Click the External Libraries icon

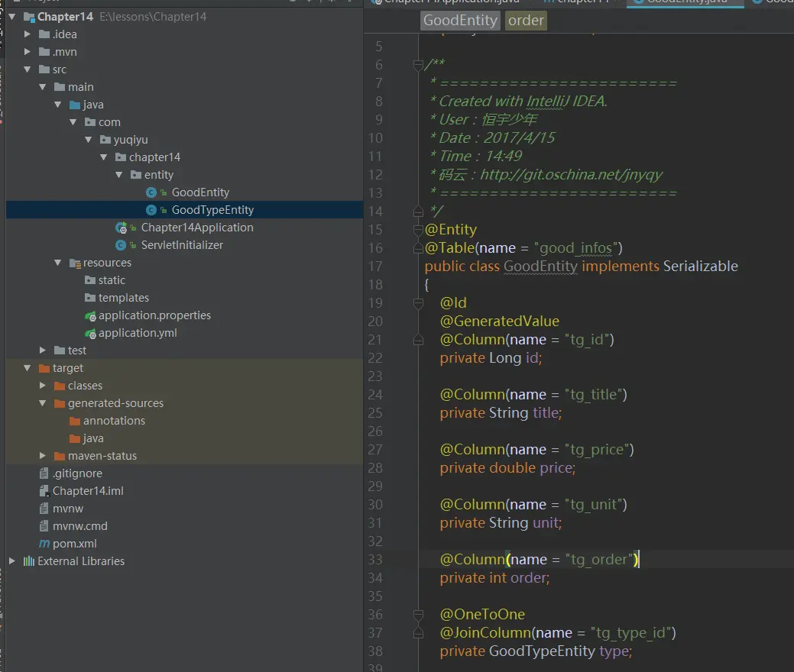click(29, 561)
